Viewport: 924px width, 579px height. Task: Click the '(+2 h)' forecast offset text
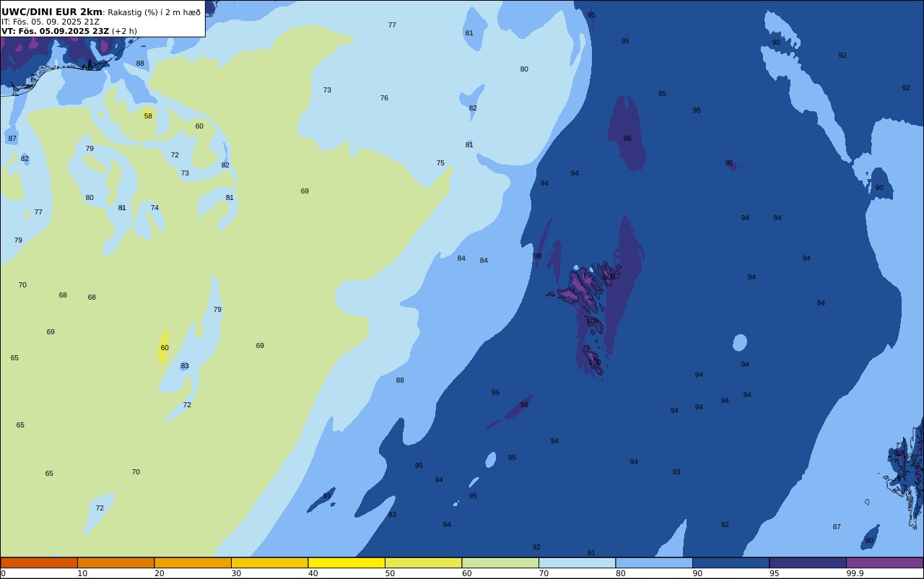[x=124, y=31]
